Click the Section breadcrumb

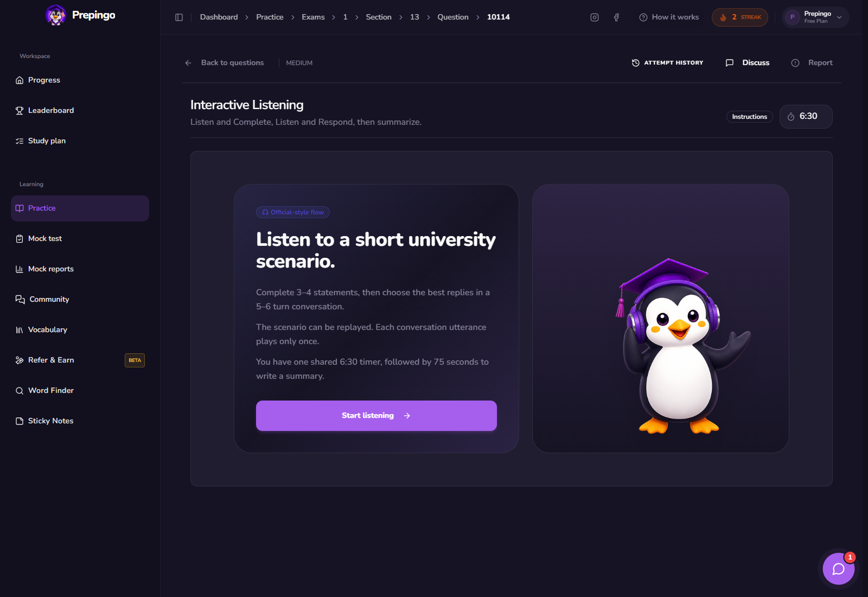(x=379, y=17)
